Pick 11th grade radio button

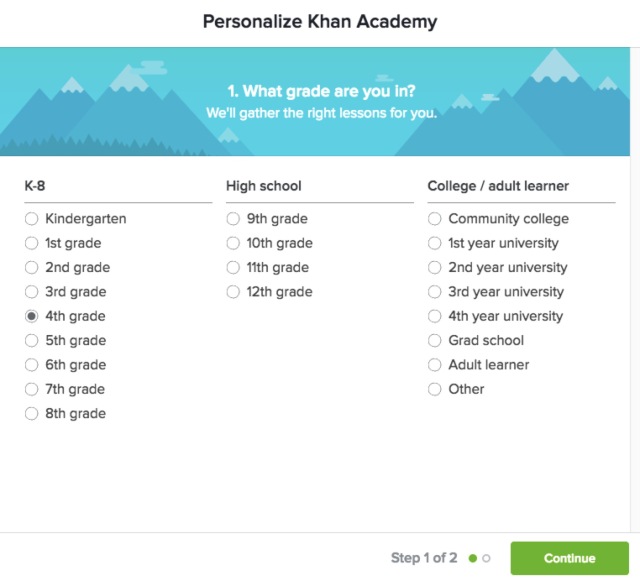tap(233, 268)
